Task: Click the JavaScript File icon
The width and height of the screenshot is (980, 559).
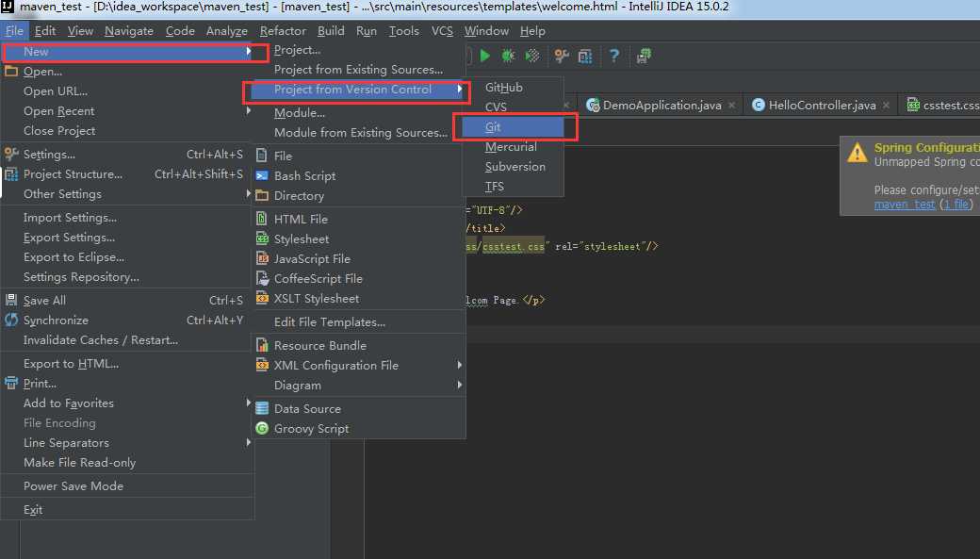Action: point(263,259)
